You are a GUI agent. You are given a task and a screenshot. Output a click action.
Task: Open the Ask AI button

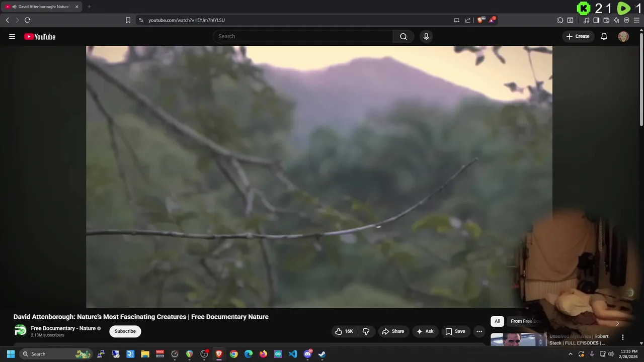pyautogui.click(x=425, y=331)
